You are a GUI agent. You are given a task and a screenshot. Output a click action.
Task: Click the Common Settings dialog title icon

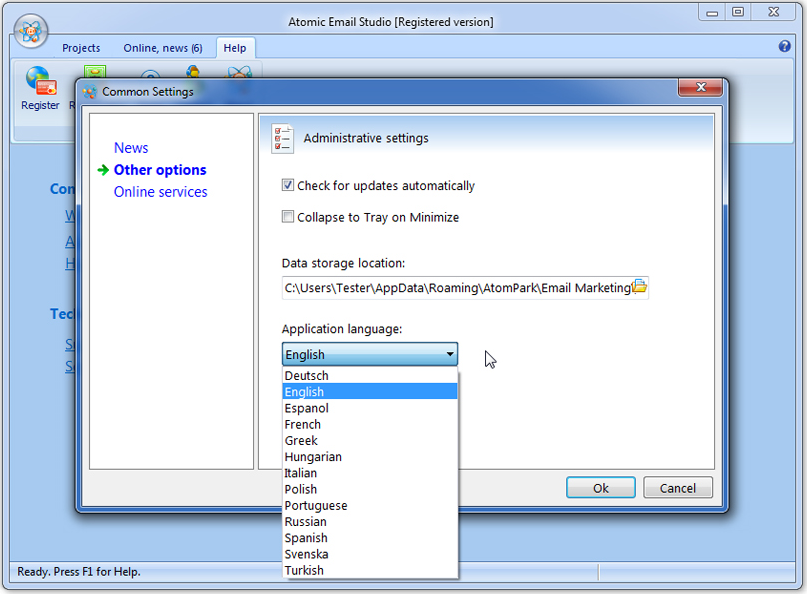point(89,91)
